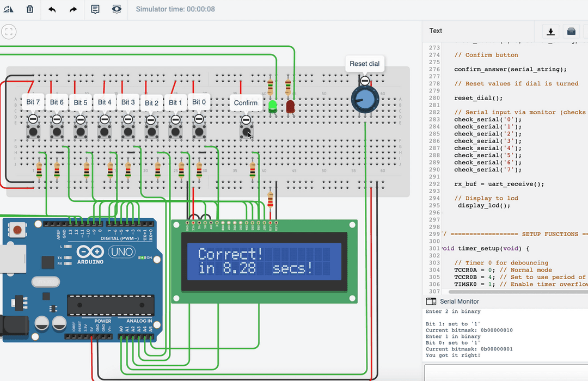Download the sketch code with the download icon
Image resolution: width=588 pixels, height=381 pixels.
pos(550,31)
